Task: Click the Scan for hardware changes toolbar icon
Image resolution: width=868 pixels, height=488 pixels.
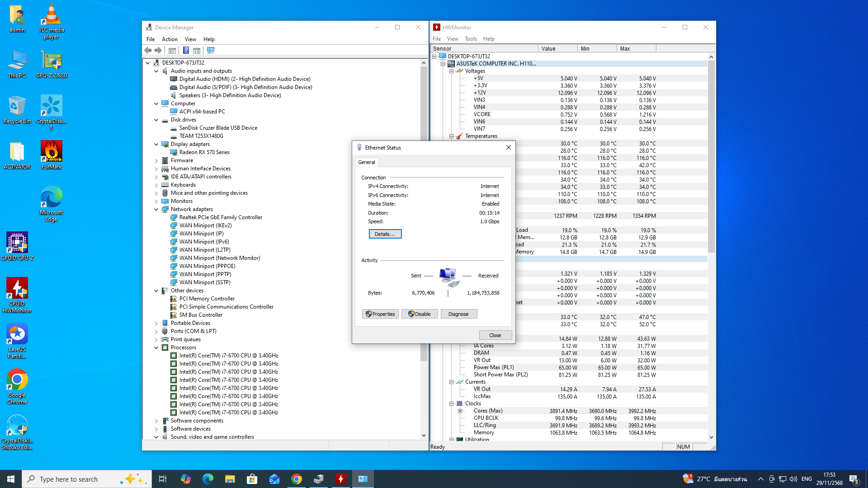Action: coord(211,50)
